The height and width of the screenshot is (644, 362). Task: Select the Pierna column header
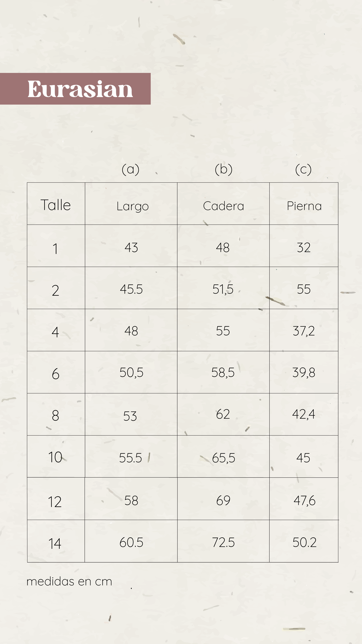click(x=304, y=206)
